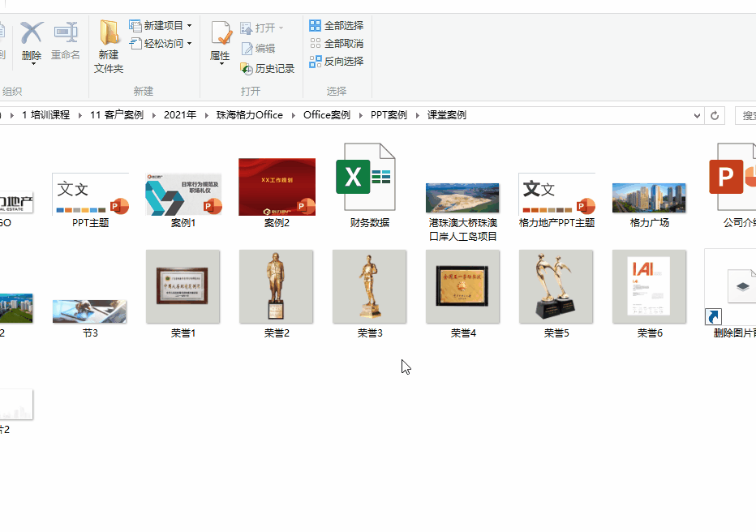The image size is (756, 532).
Task: Click the Delete (删除) ribbon icon
Action: 32,34
